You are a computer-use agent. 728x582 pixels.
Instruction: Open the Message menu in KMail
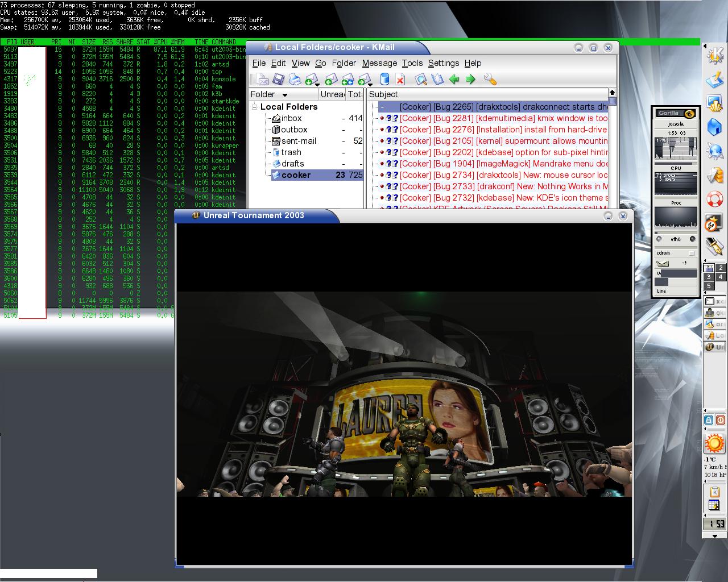(x=379, y=63)
